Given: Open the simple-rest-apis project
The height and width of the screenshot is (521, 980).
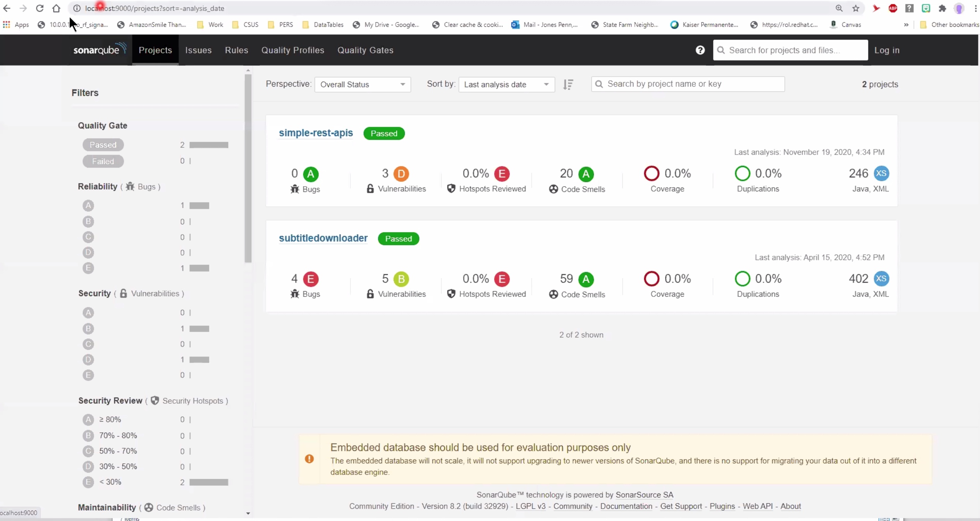Looking at the screenshot, I should [316, 133].
